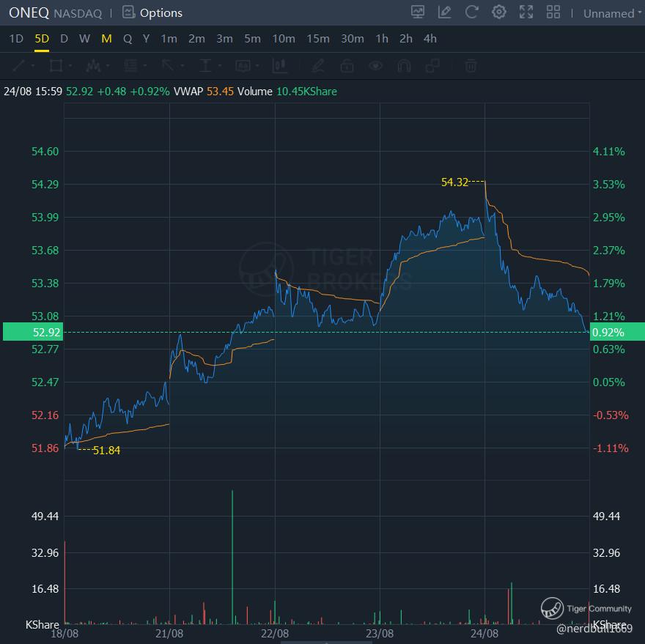Expand the text tool dropdown arrow
Screen dimensions: 645x644
tap(257, 66)
